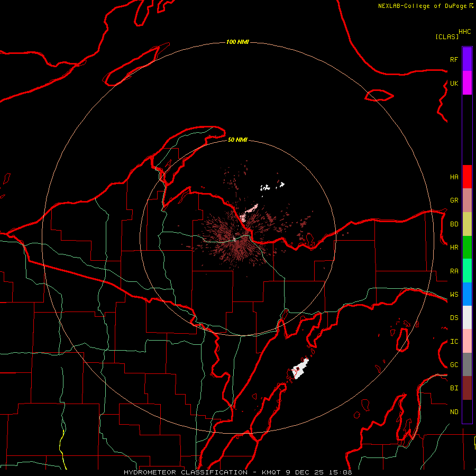Click the IC legend label
The image size is (476, 476).
pos(454,342)
